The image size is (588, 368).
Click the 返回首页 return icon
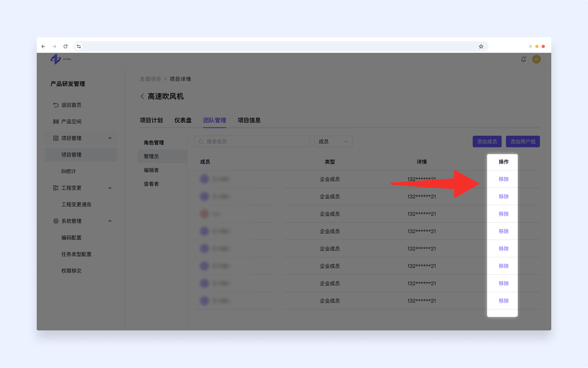coord(56,105)
